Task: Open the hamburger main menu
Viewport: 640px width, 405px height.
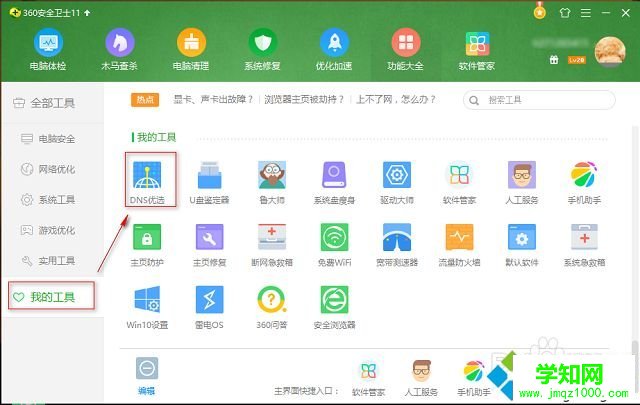Action: tap(586, 13)
